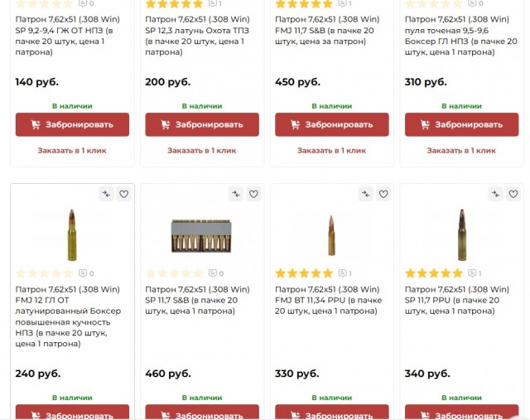Open FMJ 12 ГЛ ОТ cartridge image
Viewport: 530px width, 420px height.
pyautogui.click(x=72, y=235)
